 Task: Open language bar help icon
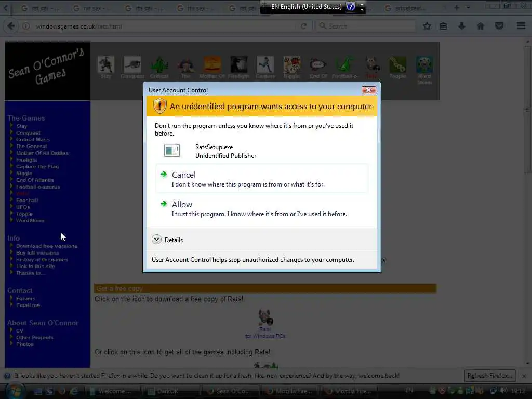(351, 6)
